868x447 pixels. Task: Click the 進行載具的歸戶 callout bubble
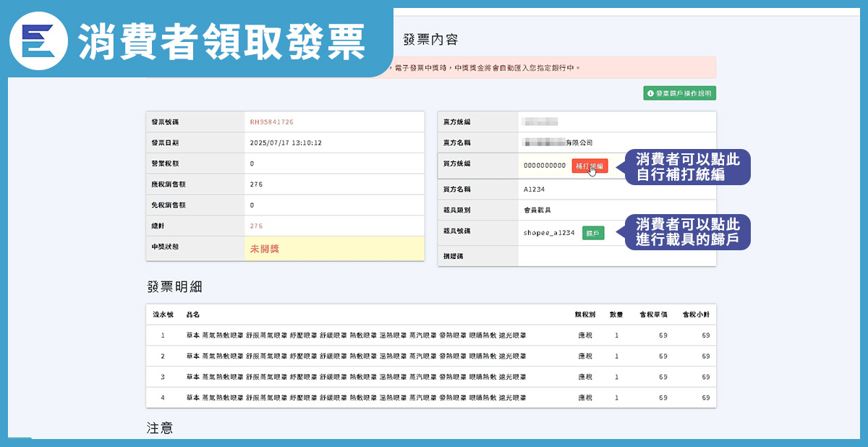687,232
